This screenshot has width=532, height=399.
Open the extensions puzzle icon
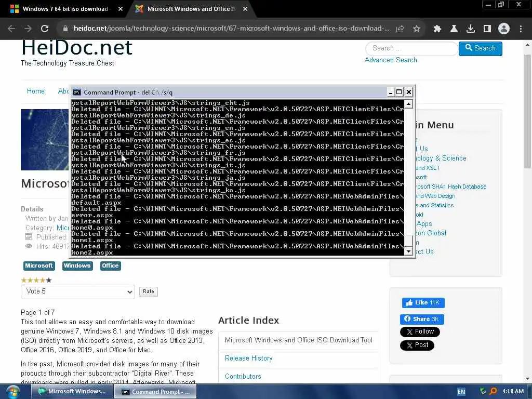[x=437, y=29]
